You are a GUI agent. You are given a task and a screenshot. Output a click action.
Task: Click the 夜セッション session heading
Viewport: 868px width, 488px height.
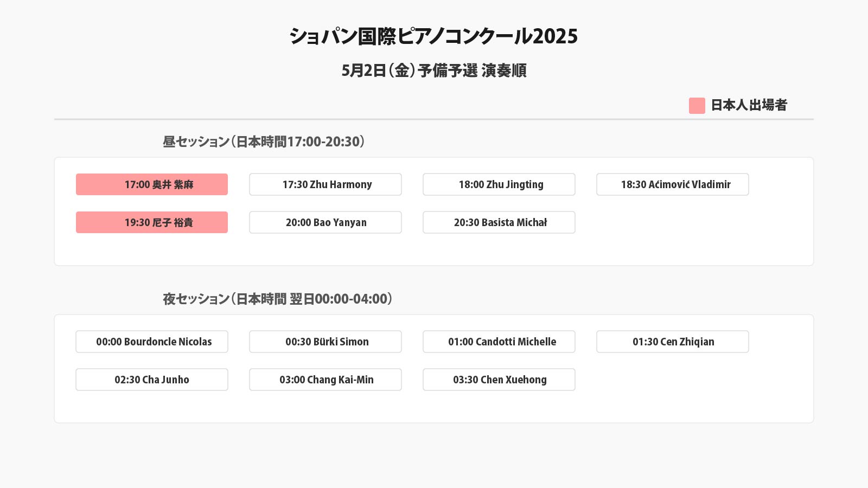[x=278, y=299]
